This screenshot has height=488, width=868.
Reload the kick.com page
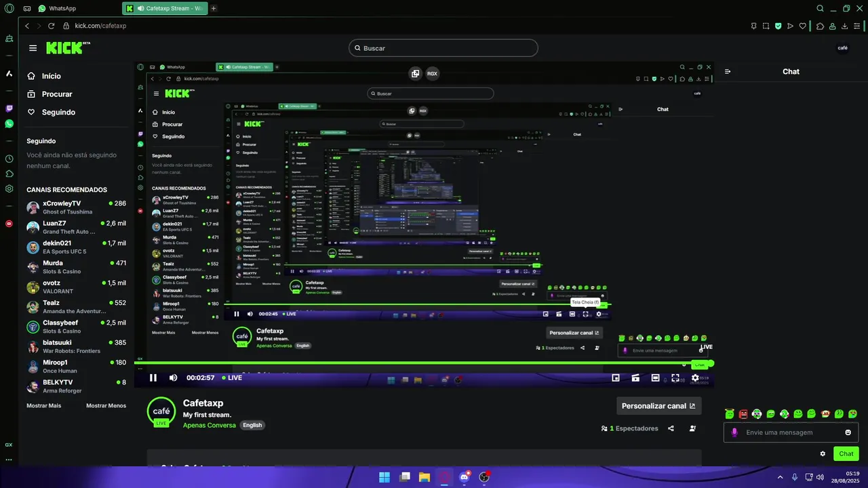click(x=51, y=26)
